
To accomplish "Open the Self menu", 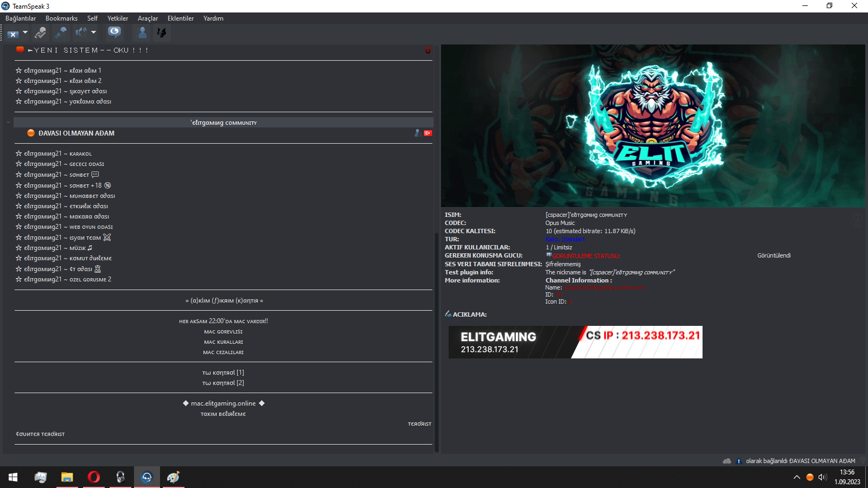I will (92, 18).
